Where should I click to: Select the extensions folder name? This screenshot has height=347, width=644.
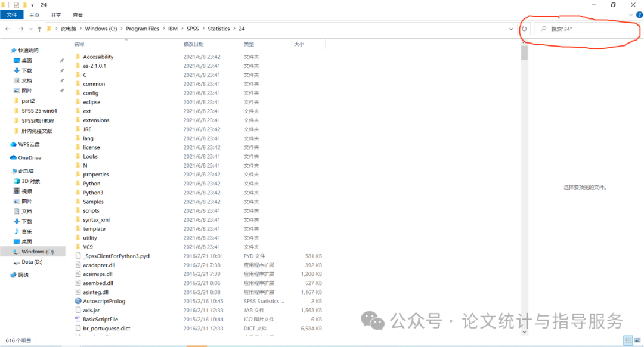pos(96,120)
